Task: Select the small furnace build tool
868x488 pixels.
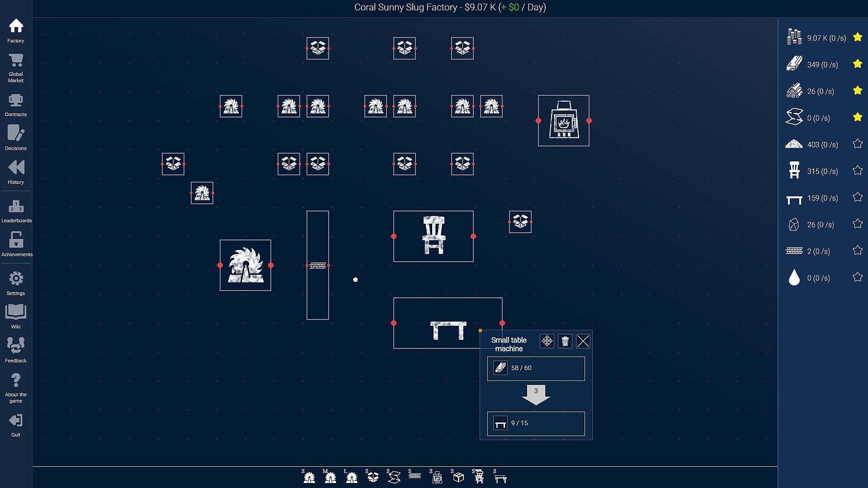Action: 436,477
